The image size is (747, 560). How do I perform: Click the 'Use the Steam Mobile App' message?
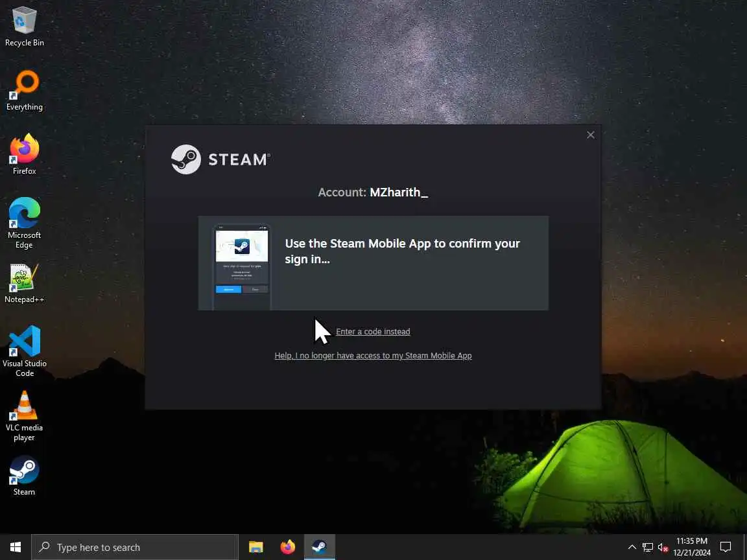coord(402,251)
